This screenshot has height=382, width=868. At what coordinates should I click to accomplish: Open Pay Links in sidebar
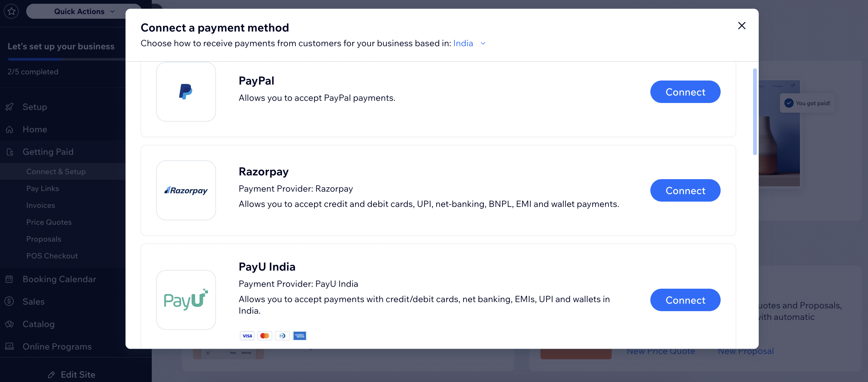pyautogui.click(x=42, y=188)
